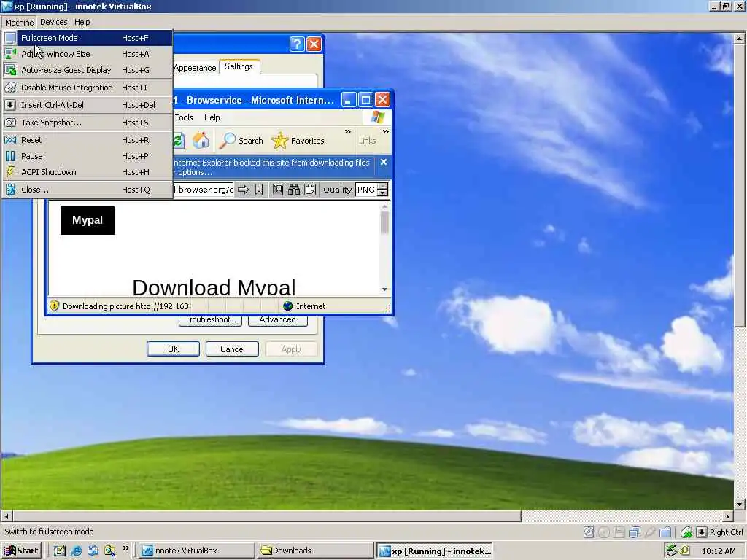Choose Close… in the Machine menu
The width and height of the screenshot is (747, 560).
point(87,190)
